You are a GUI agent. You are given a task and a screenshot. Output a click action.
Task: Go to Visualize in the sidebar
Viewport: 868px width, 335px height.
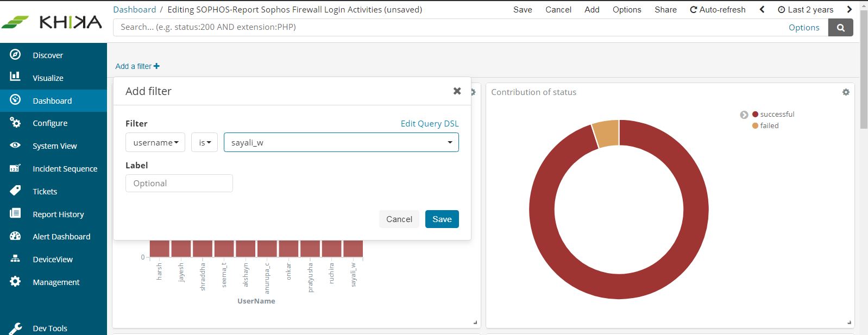(x=48, y=78)
